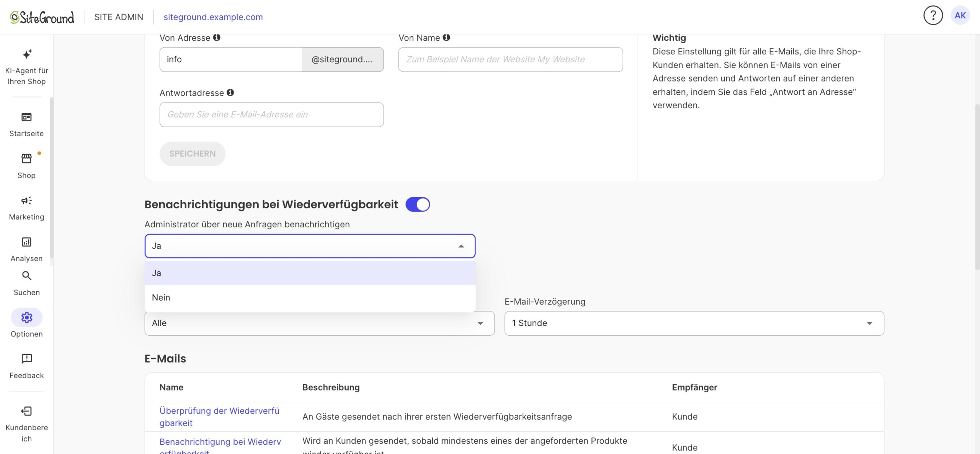This screenshot has width=980, height=454.
Task: Click the E-Mails section heading
Action: coord(165,359)
